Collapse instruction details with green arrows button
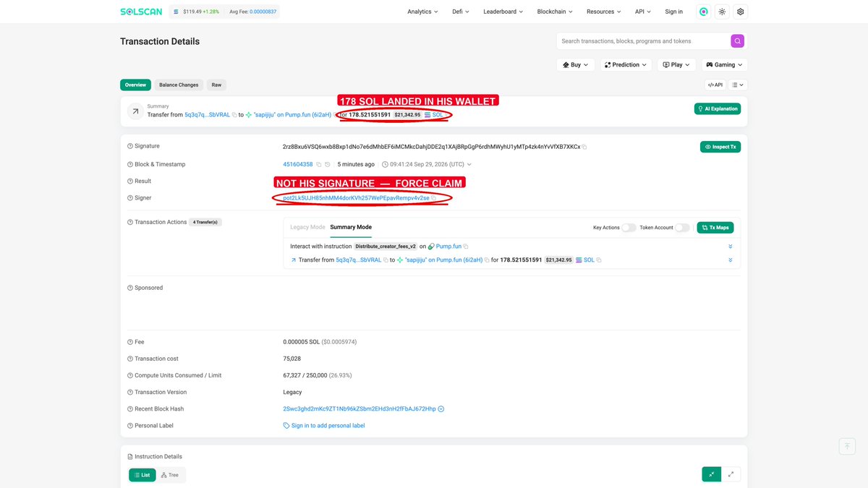The width and height of the screenshot is (868, 488). [x=712, y=474]
